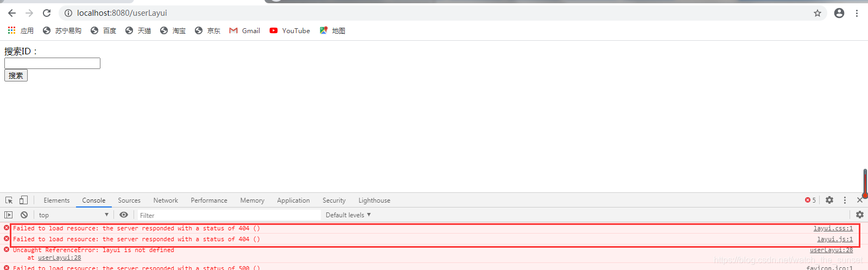Switch to the Console tab
The image size is (868, 270).
coord(94,200)
